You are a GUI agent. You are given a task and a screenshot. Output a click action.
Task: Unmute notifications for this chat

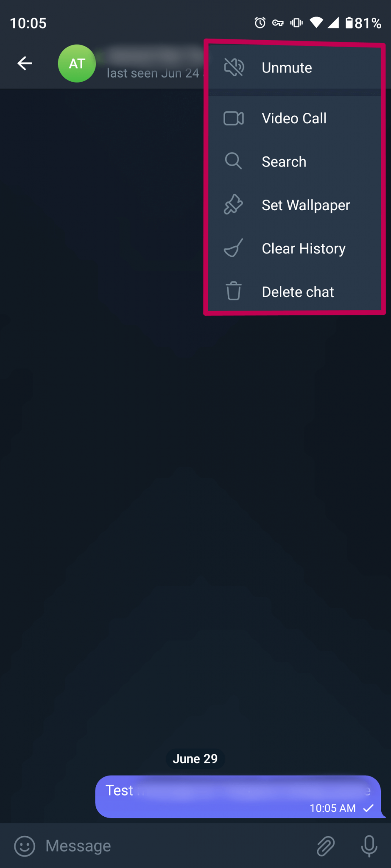coord(287,67)
